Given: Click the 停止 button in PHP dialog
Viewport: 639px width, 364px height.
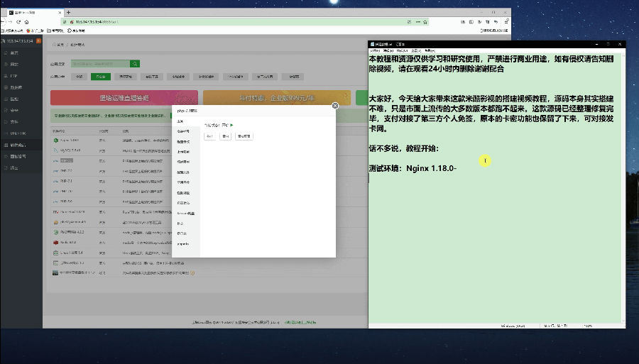Looking at the screenshot, I should [209, 136].
